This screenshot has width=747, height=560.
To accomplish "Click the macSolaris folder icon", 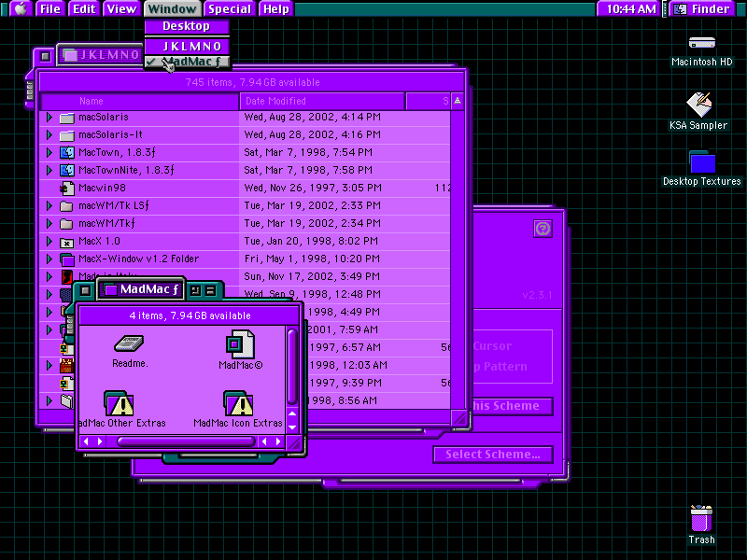I will point(66,118).
